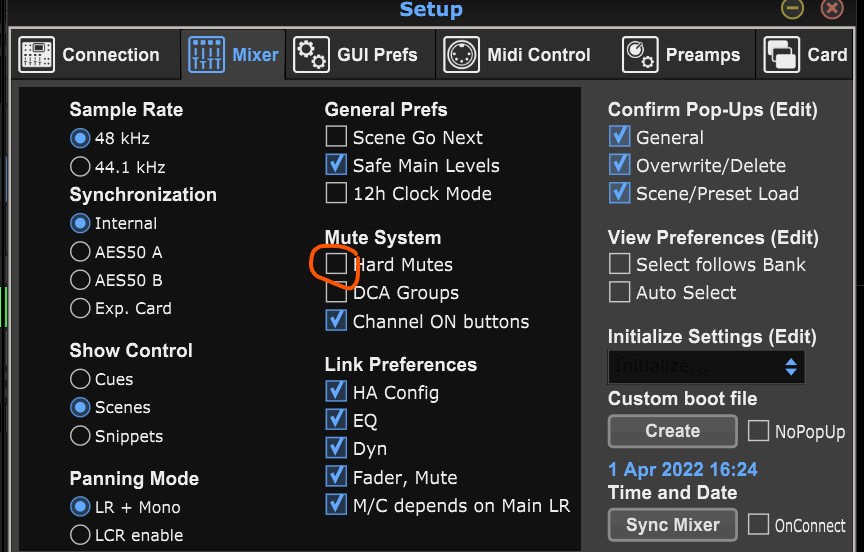
Task: Select the Mixer faders icon
Action: (x=206, y=55)
